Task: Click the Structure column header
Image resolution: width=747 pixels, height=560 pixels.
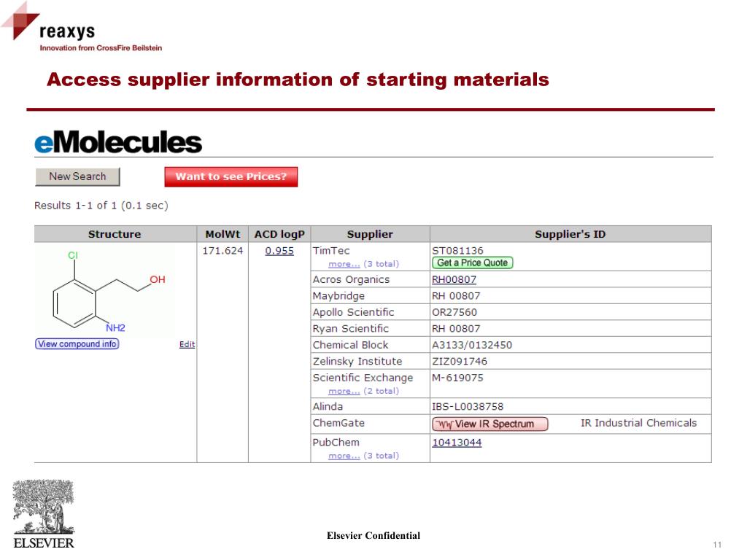Action: 115,234
